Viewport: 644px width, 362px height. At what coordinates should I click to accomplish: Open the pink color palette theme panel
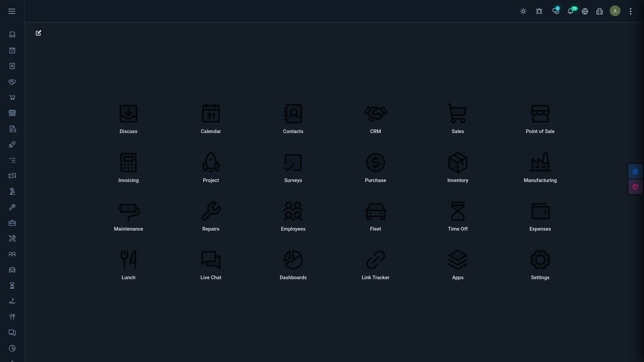click(635, 187)
